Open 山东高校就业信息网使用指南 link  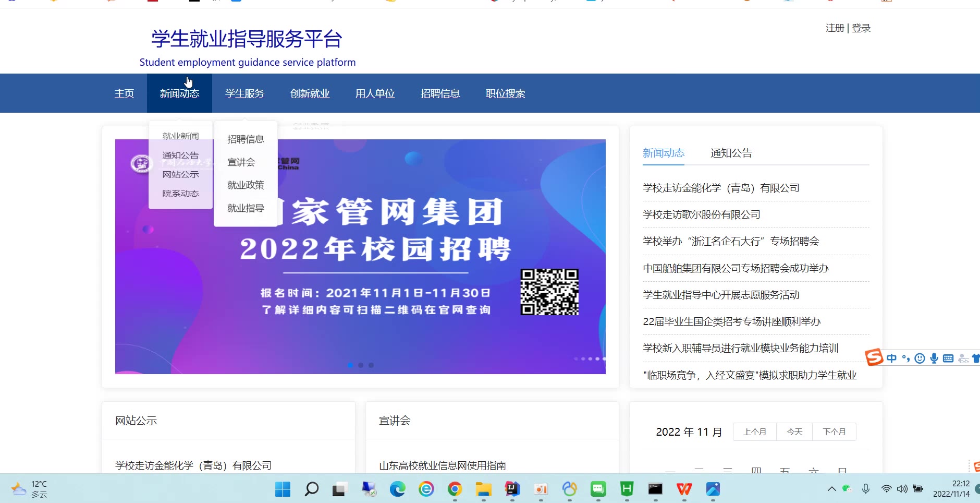442,465
